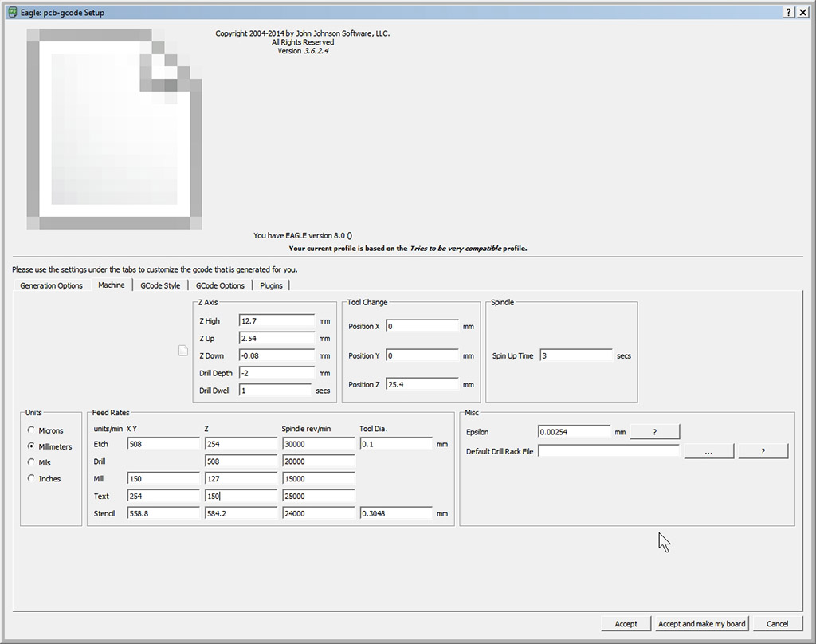This screenshot has width=816, height=644.
Task: Switch to the Machine tab
Action: click(112, 285)
